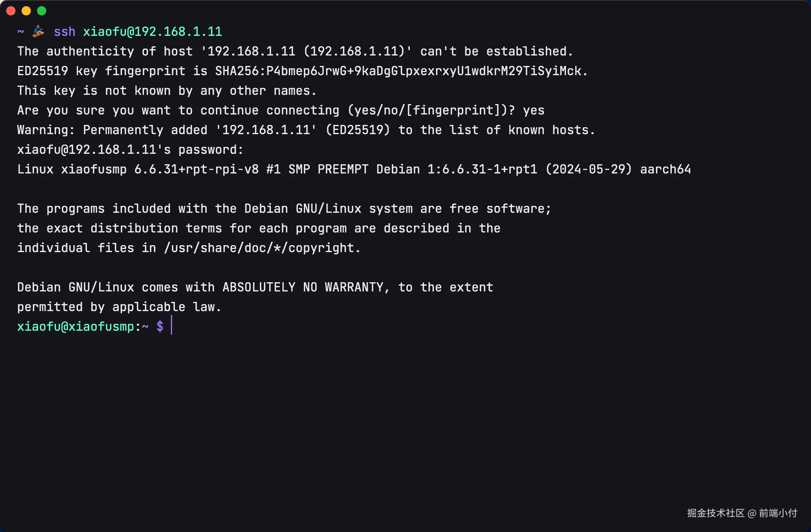811x532 pixels.
Task: Click the green xiaofu@xiaofusmp prompt text
Action: pyautogui.click(x=76, y=327)
